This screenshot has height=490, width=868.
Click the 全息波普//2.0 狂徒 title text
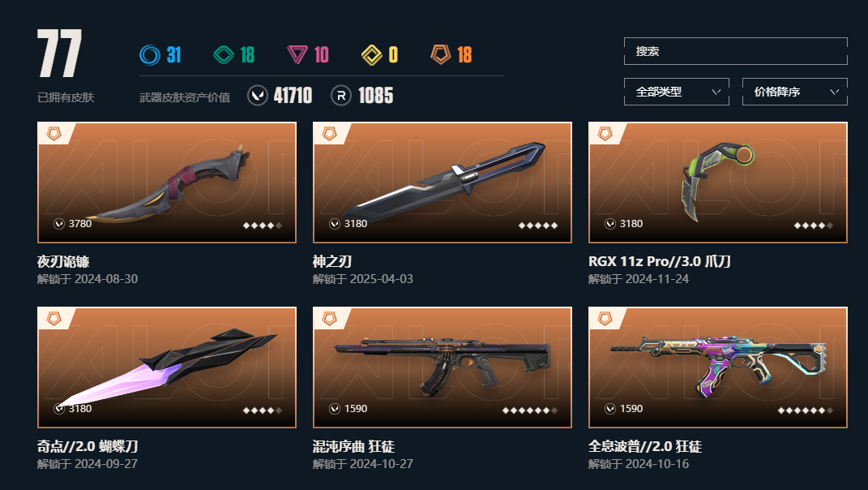pos(645,446)
